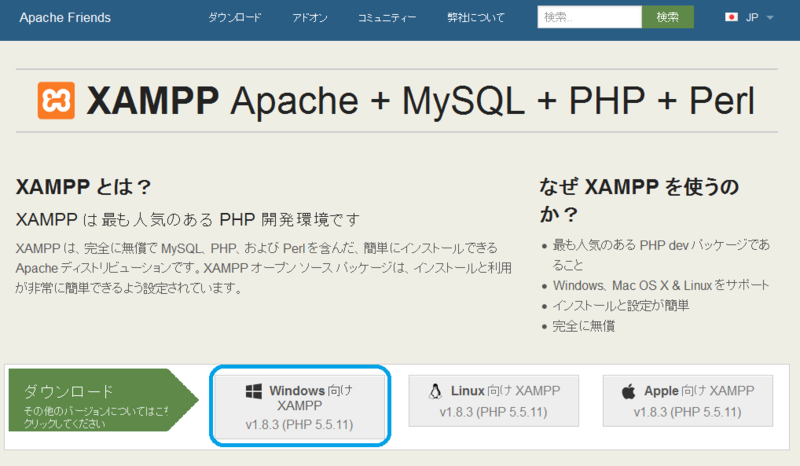The image size is (800, 466).
Task: Click the Windows、Mac OS X & Linux をサポート bullet
Action: 661,285
